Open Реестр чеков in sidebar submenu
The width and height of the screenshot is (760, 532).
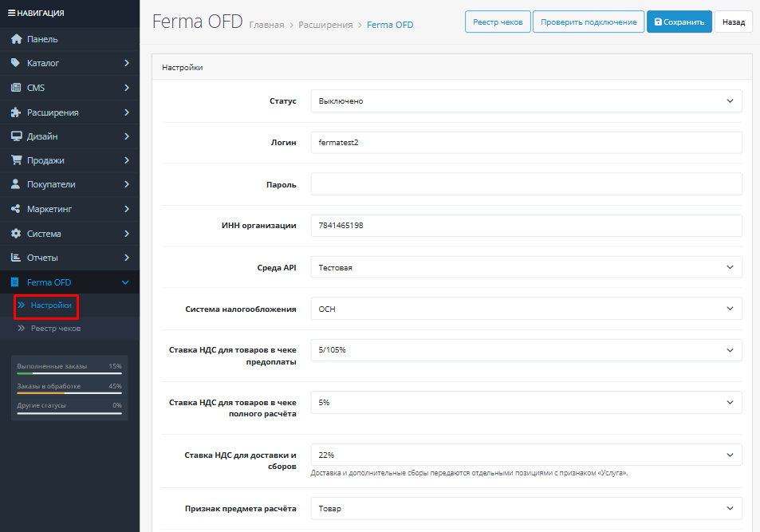pos(56,329)
